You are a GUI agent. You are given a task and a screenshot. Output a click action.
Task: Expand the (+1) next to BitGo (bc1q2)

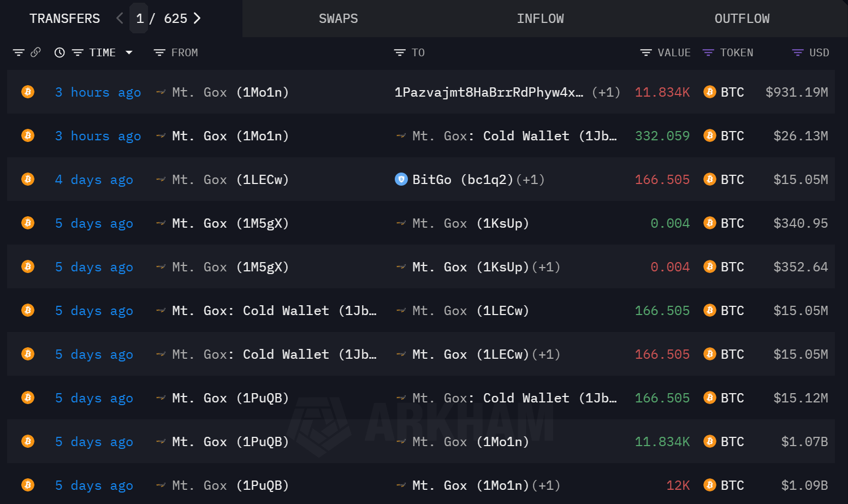tap(530, 180)
